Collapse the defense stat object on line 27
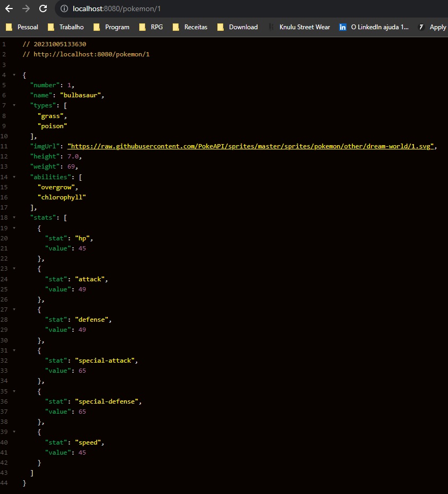448x494 pixels. pyautogui.click(x=14, y=309)
